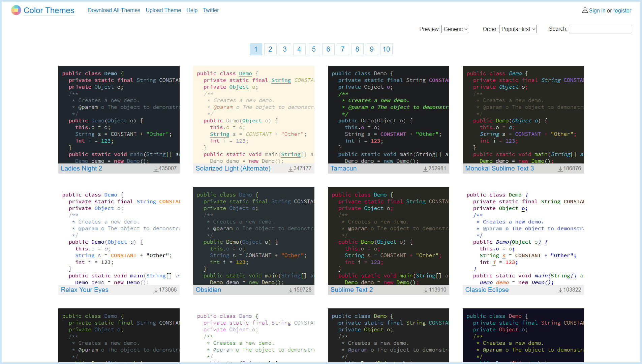Click download count 113910
Screen dimensions: 642x364
click(437, 290)
